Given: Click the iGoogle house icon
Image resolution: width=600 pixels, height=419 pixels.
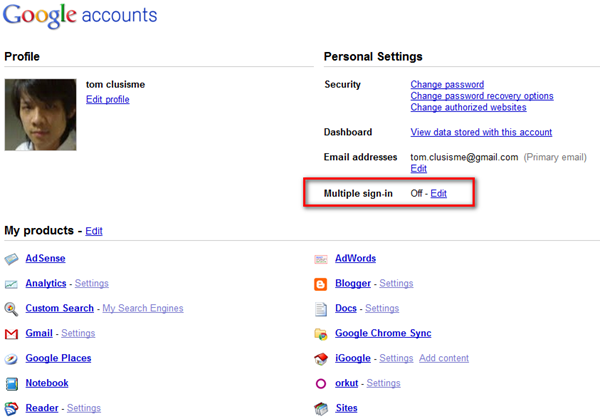Looking at the screenshot, I should click(x=321, y=359).
